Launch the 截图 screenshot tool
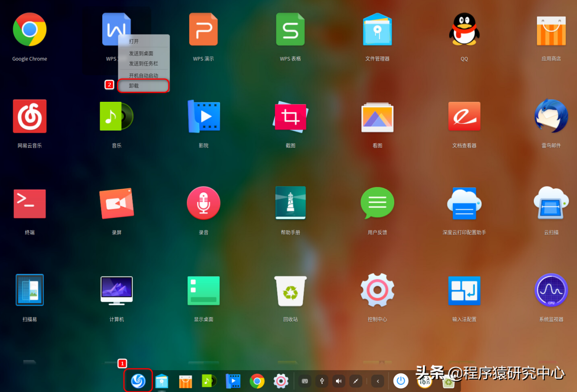 tap(291, 117)
